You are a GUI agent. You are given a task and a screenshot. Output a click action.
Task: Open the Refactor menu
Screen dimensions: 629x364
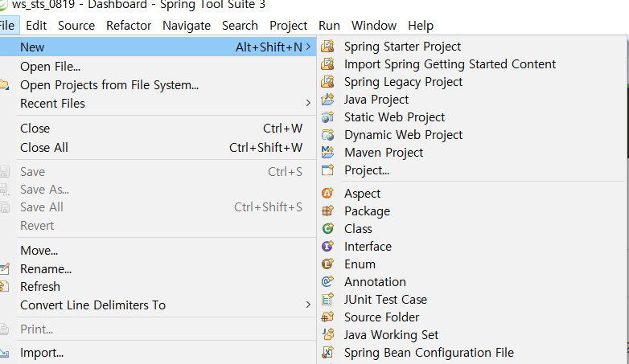129,26
